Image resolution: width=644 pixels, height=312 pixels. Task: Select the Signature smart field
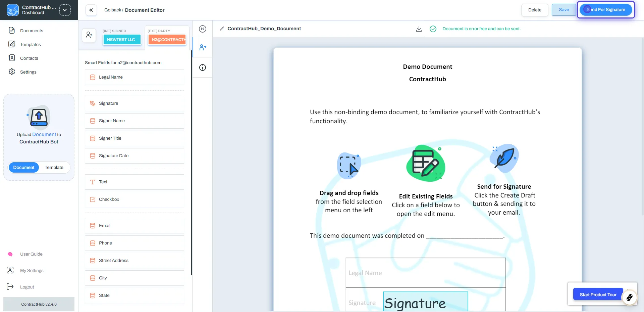135,103
